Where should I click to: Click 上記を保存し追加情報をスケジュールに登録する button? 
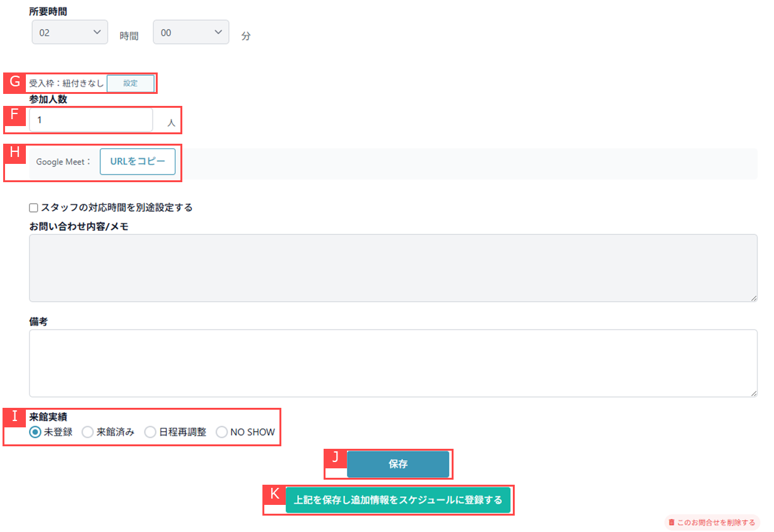click(x=397, y=500)
